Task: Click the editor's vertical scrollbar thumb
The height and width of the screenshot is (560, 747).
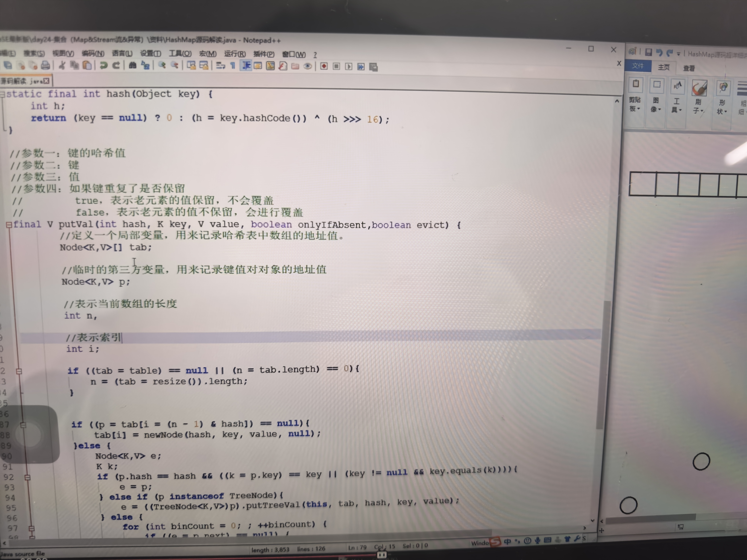Action: coord(605,365)
